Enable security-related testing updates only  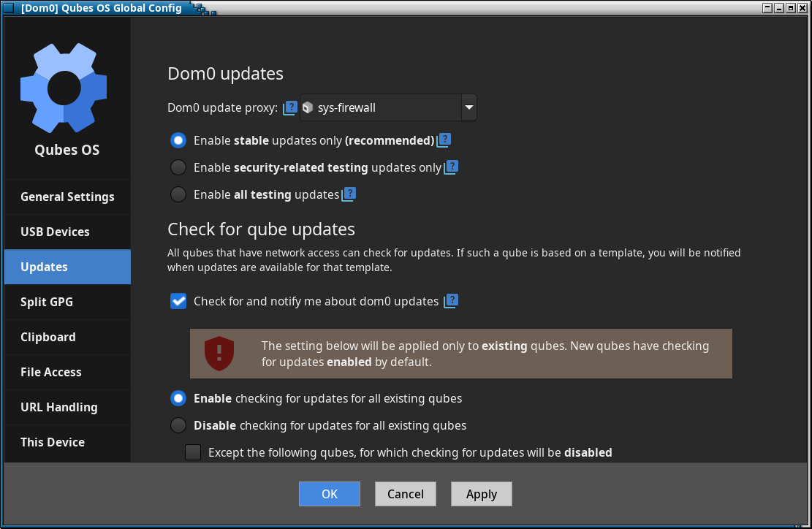178,167
